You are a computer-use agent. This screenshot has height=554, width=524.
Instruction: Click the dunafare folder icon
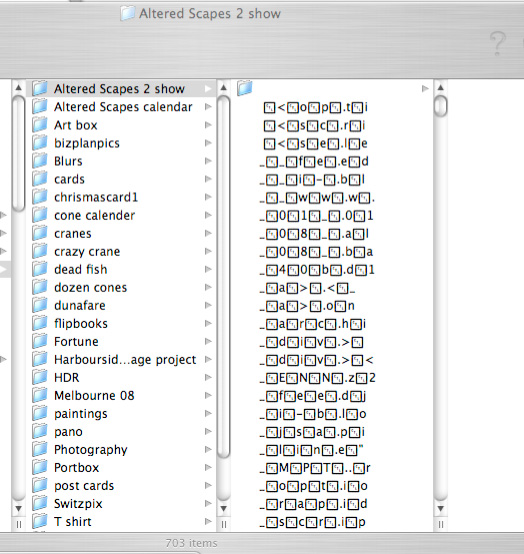click(40, 305)
